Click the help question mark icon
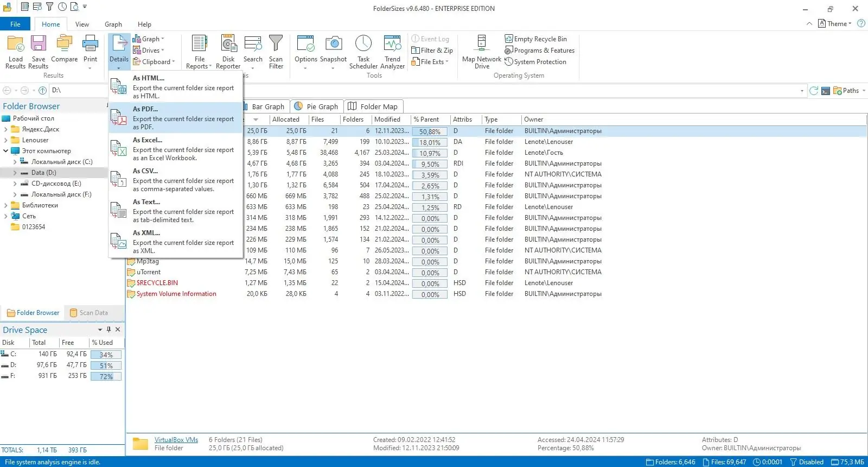 coord(861,23)
